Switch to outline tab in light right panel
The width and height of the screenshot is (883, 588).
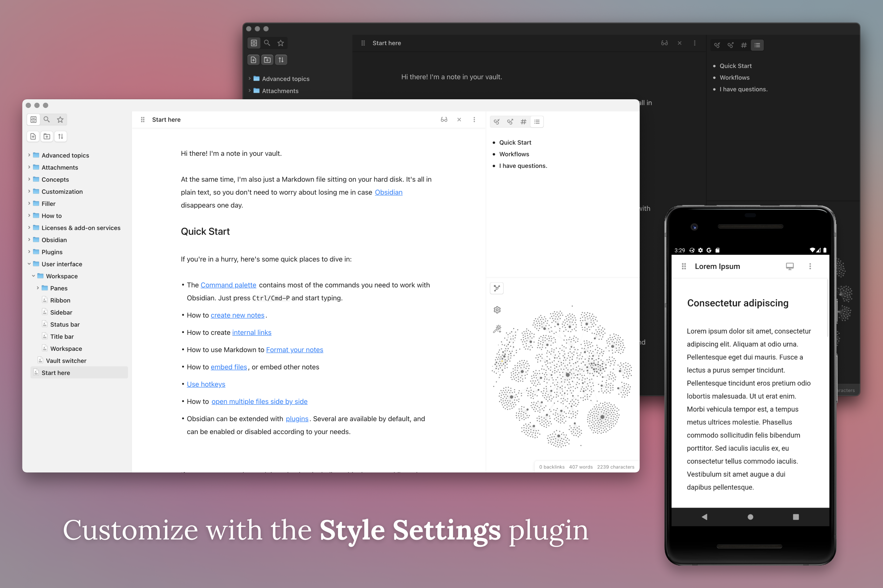(x=537, y=122)
